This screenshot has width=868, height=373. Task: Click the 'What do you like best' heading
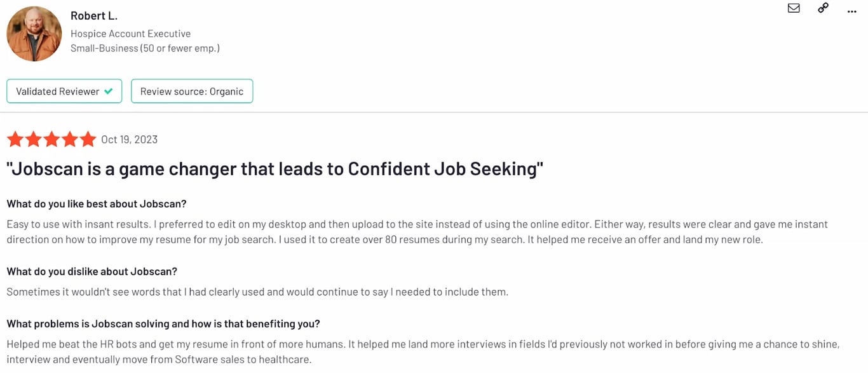coord(97,204)
